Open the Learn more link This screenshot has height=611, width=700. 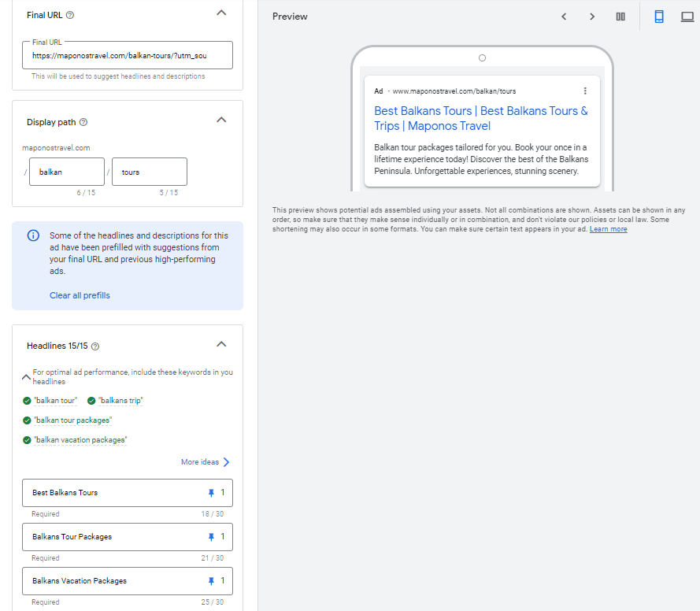coord(609,229)
